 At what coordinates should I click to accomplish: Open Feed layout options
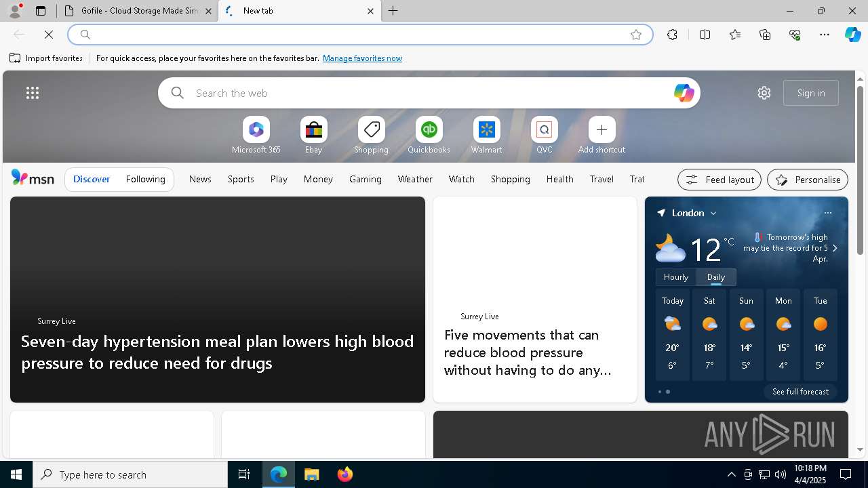[719, 180]
